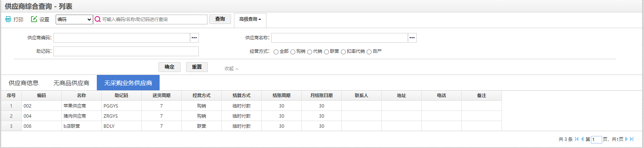The height and width of the screenshot is (148, 644).
Task: Switch to the 供应商信息 tab
Action: pos(24,83)
